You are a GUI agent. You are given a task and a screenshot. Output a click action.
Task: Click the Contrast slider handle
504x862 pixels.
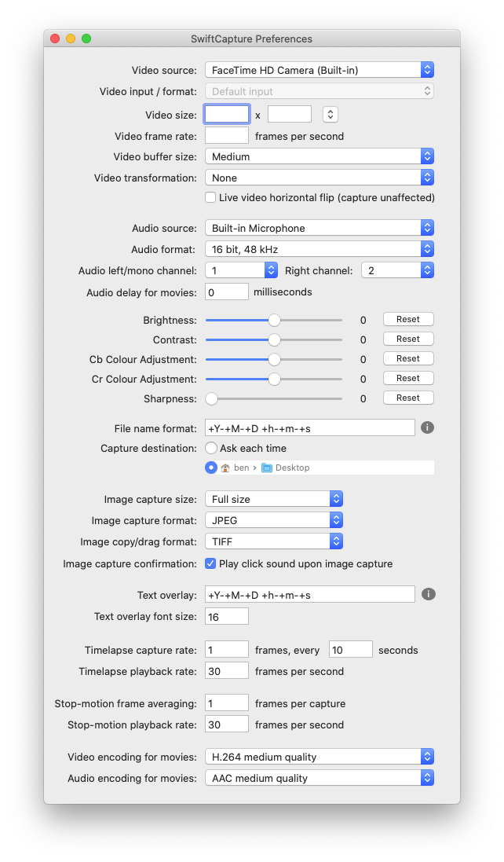(273, 339)
